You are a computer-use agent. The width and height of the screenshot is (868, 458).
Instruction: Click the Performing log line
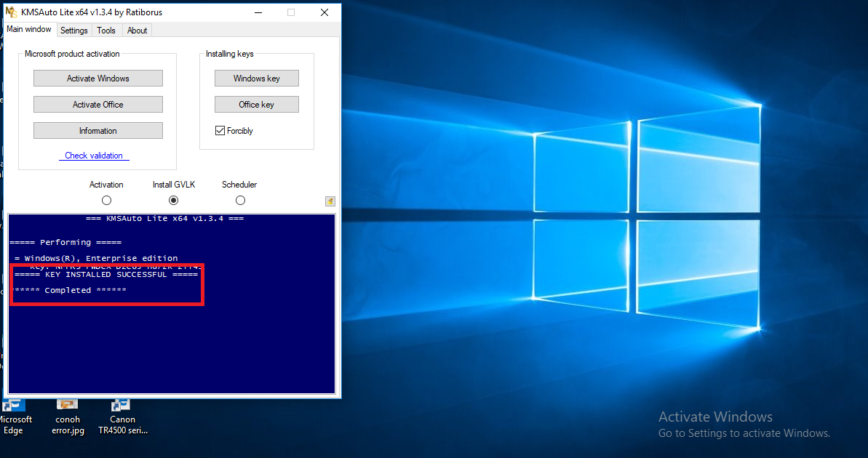coord(65,242)
